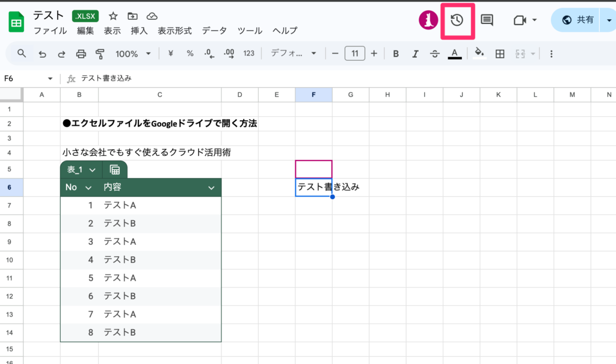The image size is (616, 364).
Task: Toggle strikethrough formatting
Action: tap(435, 54)
